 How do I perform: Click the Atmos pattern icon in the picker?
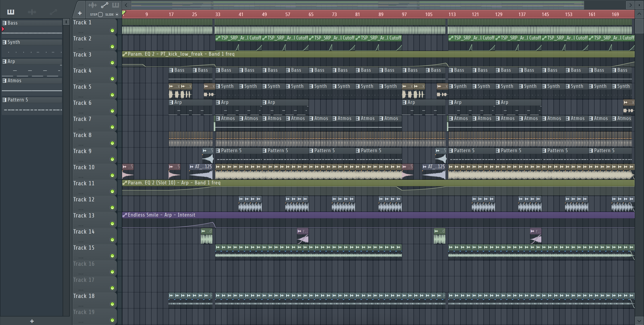click(x=4, y=81)
